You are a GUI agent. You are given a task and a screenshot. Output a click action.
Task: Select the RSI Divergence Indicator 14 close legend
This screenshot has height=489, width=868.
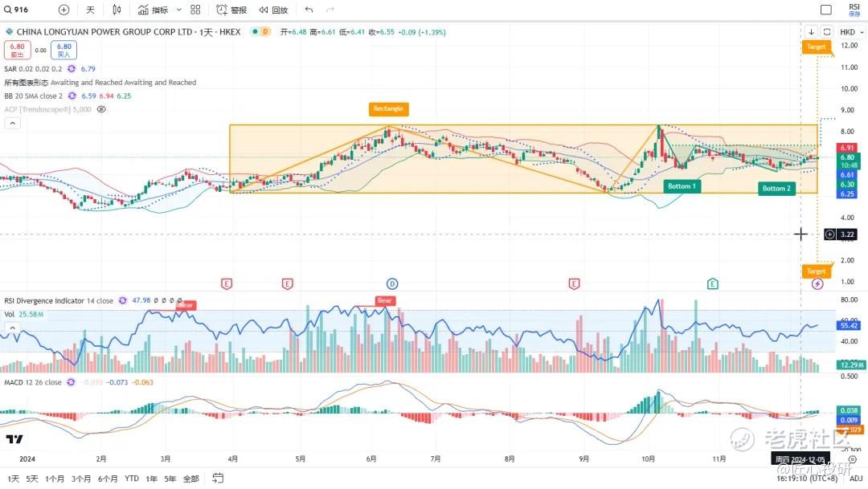pyautogui.click(x=59, y=300)
